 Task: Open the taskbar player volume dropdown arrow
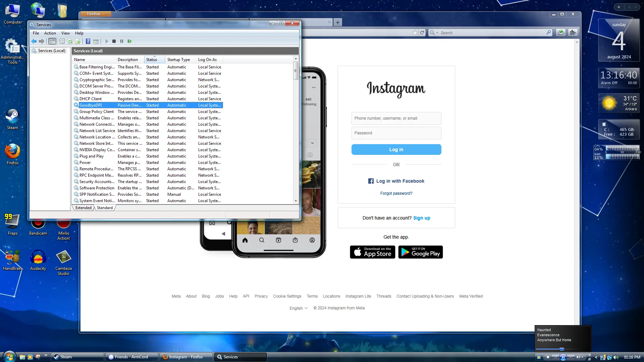pyautogui.click(x=583, y=357)
